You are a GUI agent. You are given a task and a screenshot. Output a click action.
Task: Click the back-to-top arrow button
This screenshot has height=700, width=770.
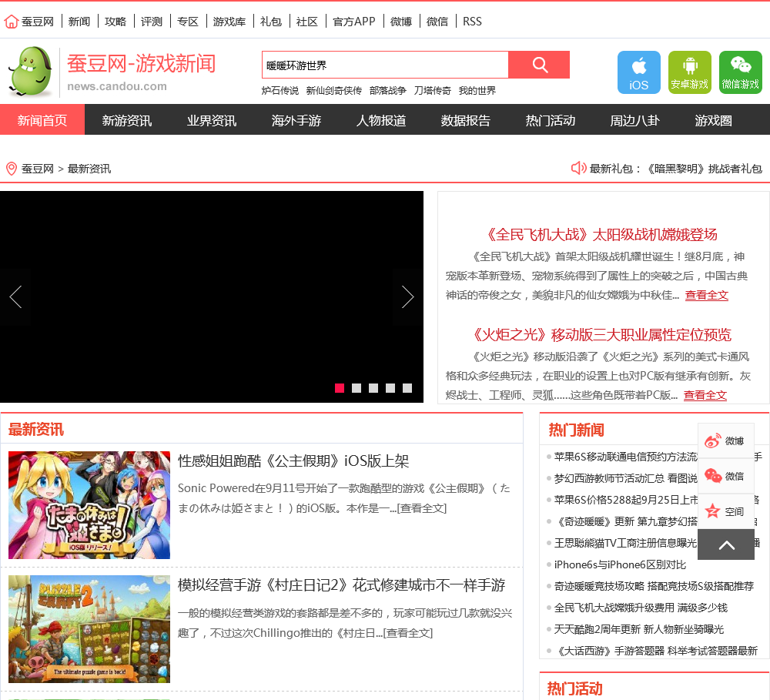(x=726, y=544)
